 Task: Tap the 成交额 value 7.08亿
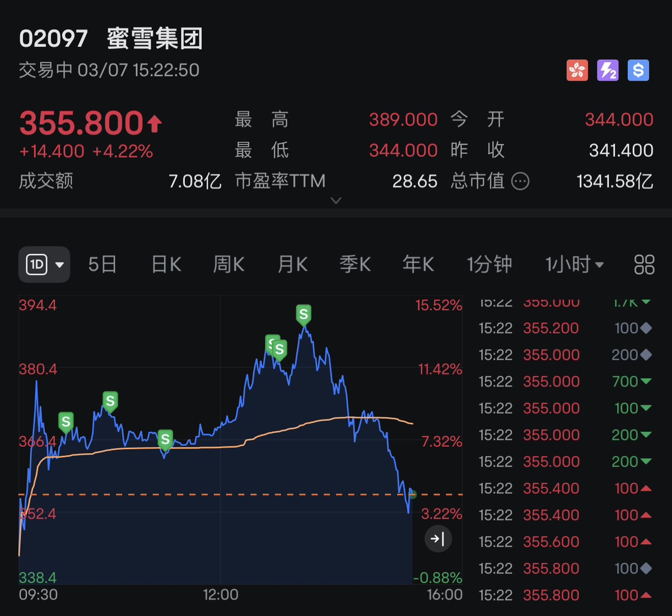pos(195,181)
